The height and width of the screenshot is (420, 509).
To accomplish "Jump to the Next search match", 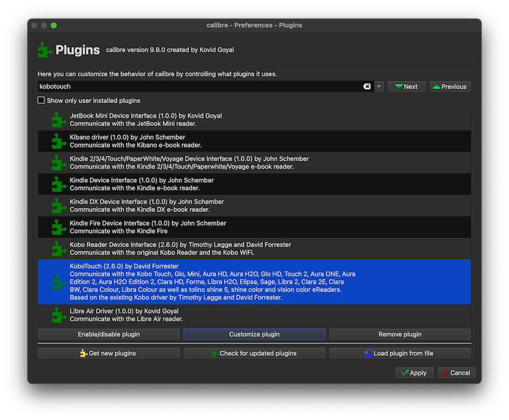I will click(407, 87).
